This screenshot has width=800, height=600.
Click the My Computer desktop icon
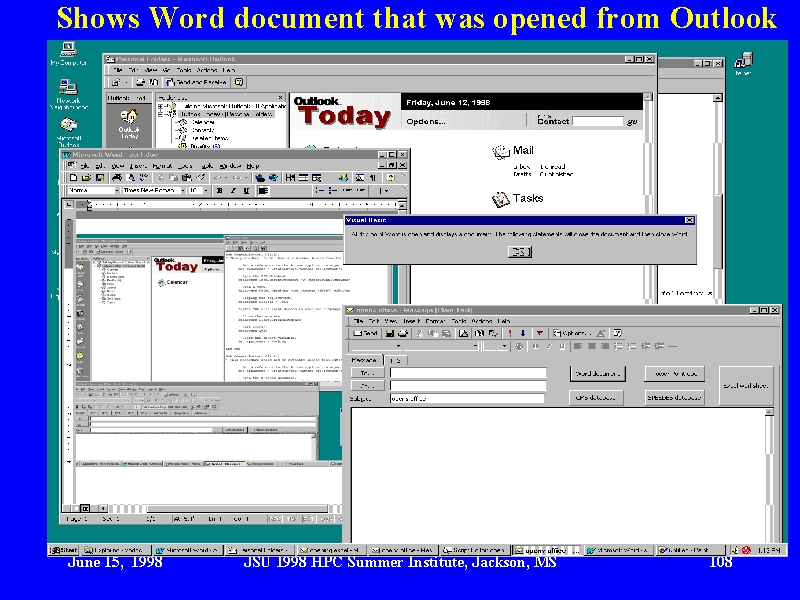[x=68, y=54]
